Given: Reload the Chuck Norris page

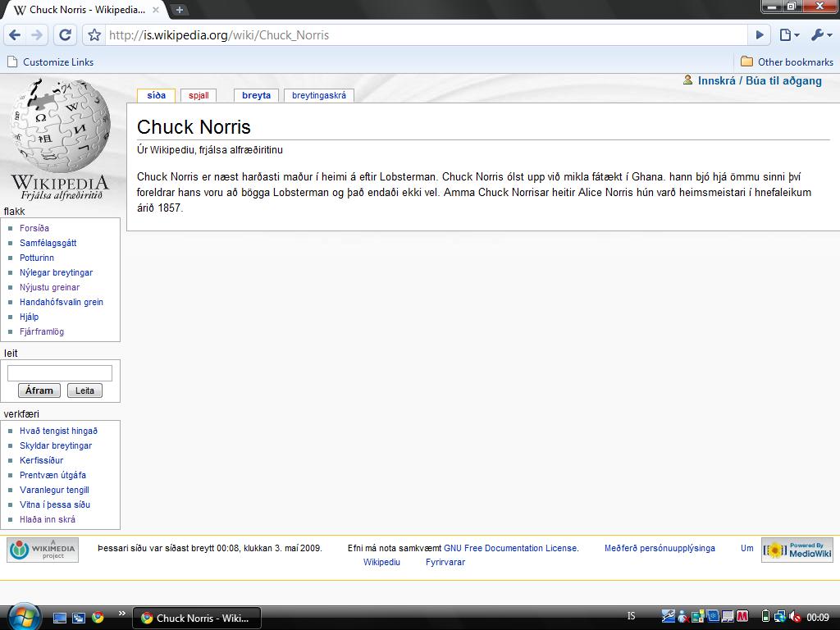Looking at the screenshot, I should 65,35.
